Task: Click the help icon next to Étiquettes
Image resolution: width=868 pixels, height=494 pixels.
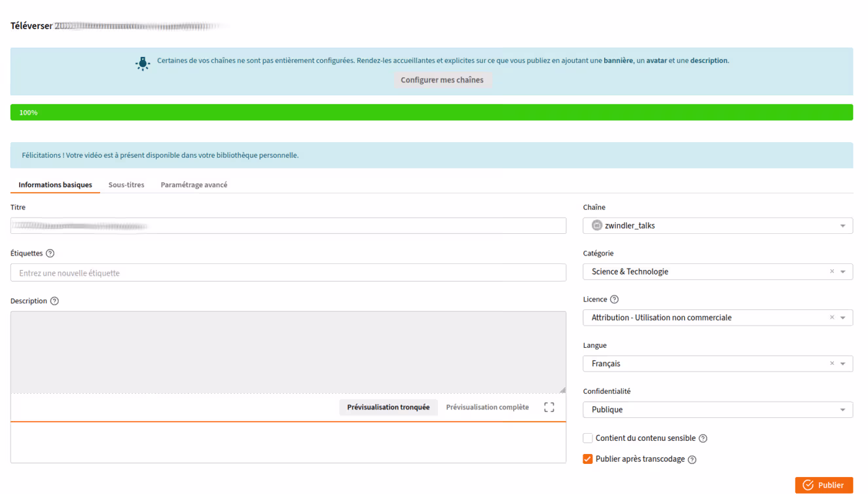Action: click(x=50, y=254)
